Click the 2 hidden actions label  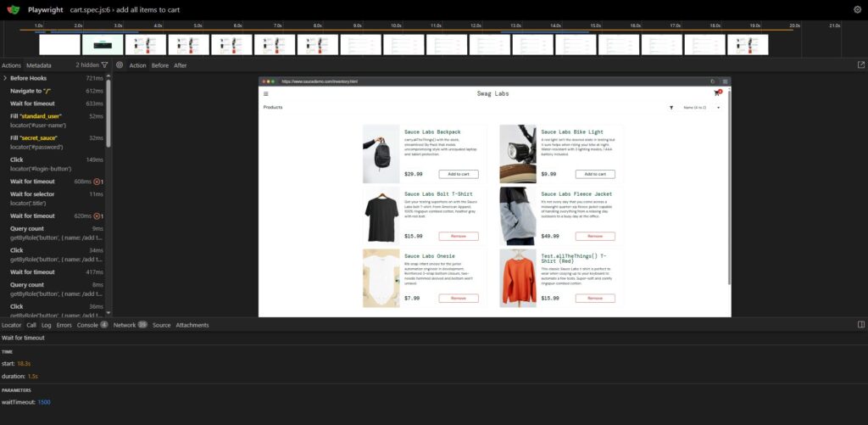point(87,65)
